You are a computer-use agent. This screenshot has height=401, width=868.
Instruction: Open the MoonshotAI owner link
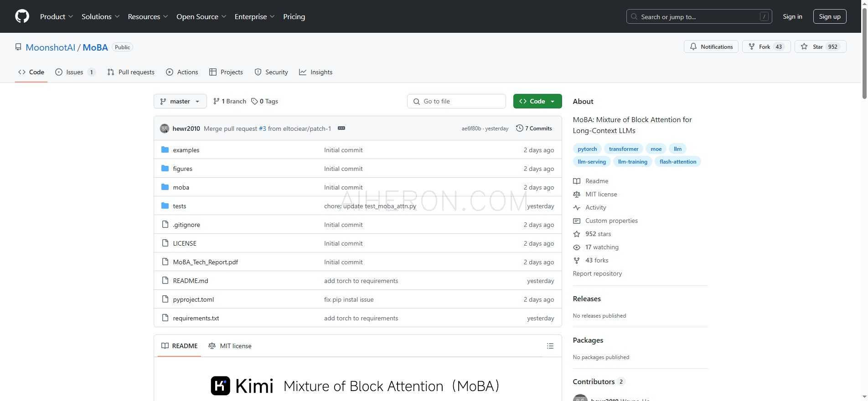pyautogui.click(x=50, y=47)
